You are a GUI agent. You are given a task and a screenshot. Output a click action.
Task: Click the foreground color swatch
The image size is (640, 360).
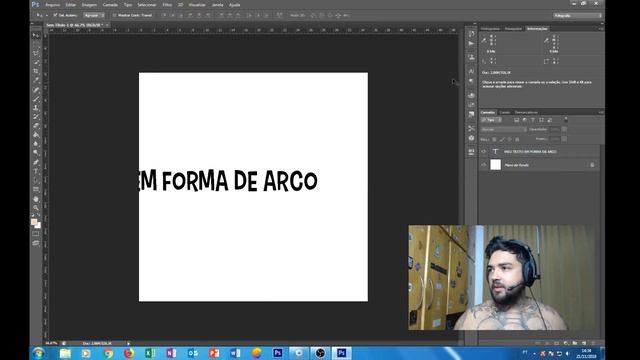tap(34, 222)
